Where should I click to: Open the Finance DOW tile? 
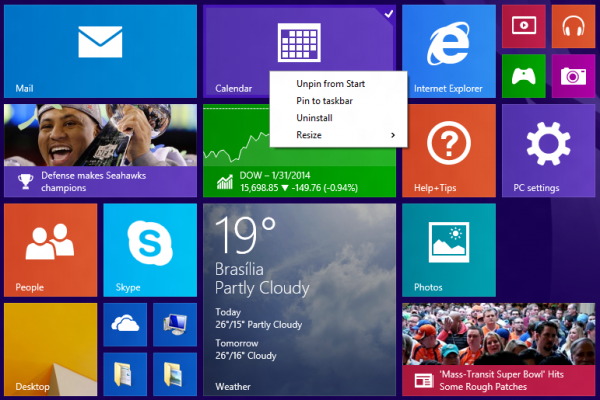click(x=299, y=172)
